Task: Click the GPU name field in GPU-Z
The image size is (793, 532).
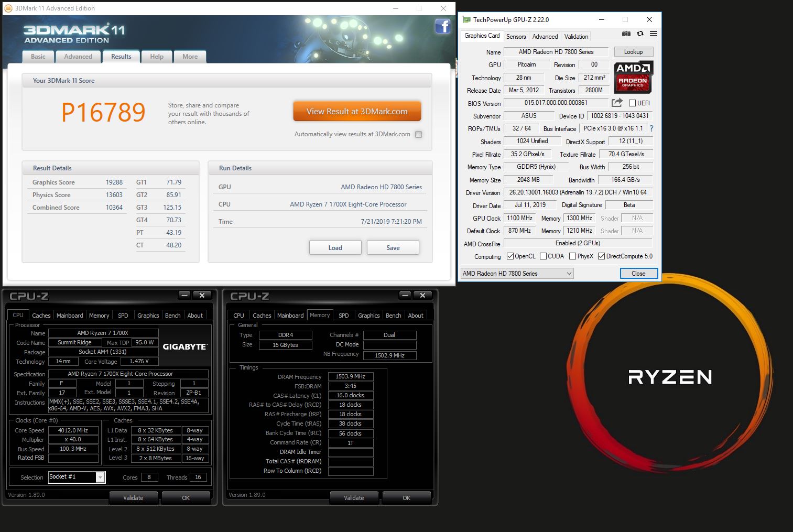Action: pos(556,52)
